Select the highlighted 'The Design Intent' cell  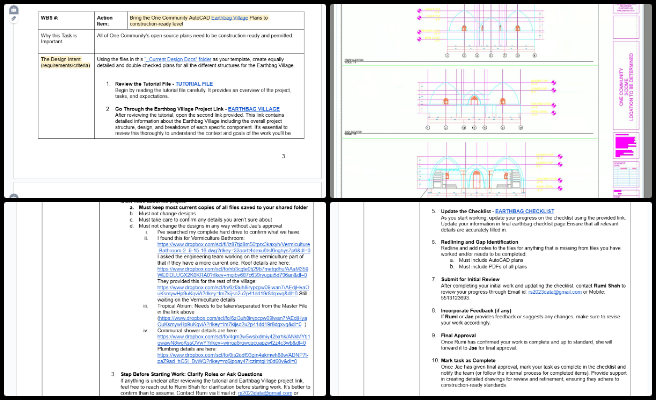click(x=67, y=96)
